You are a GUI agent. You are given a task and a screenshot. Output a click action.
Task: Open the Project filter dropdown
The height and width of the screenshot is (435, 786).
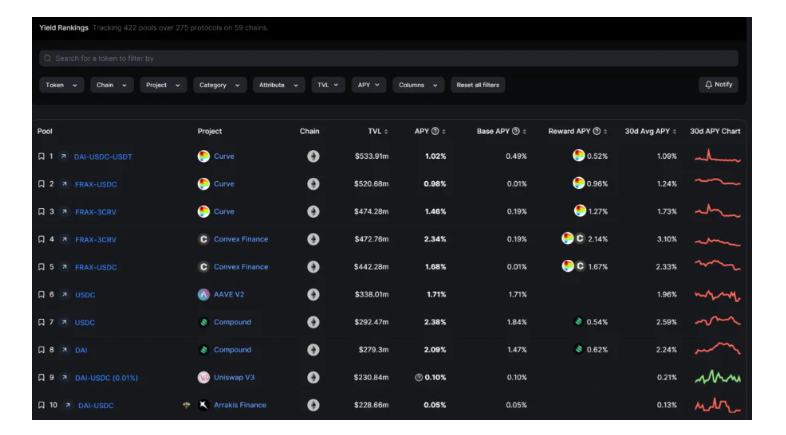163,85
